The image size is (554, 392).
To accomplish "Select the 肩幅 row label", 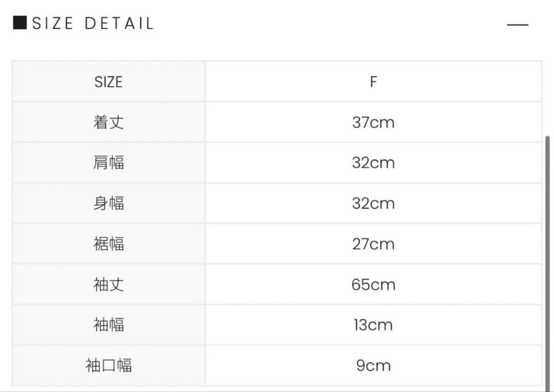I will click(108, 162).
